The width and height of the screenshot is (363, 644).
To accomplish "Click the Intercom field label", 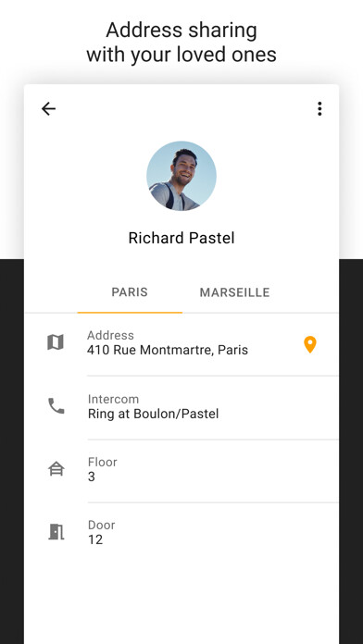I will (113, 399).
